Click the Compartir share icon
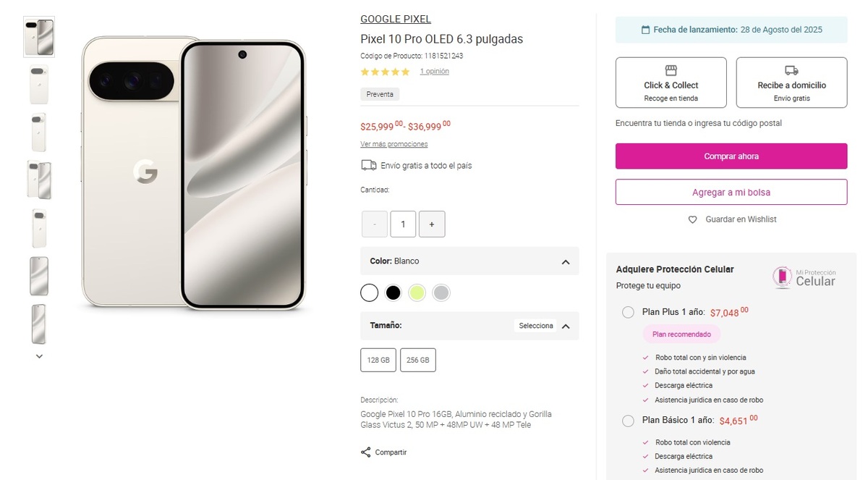868x480 pixels. [365, 452]
